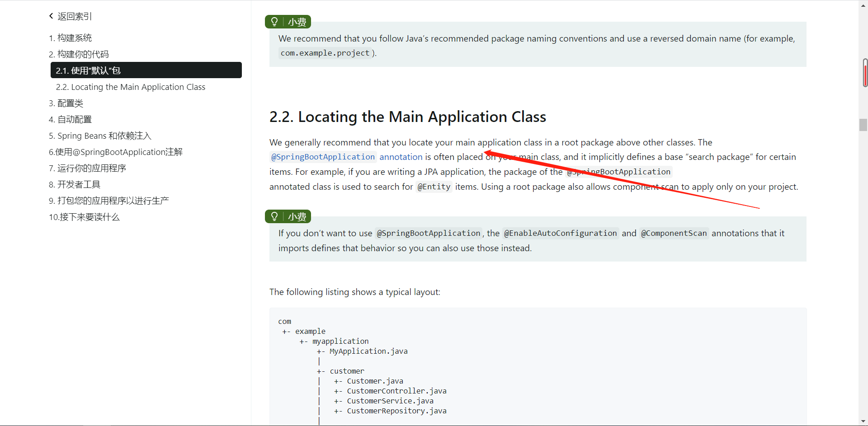The image size is (868, 426).
Task: Open section 2. 构建你的代码
Action: tap(79, 54)
